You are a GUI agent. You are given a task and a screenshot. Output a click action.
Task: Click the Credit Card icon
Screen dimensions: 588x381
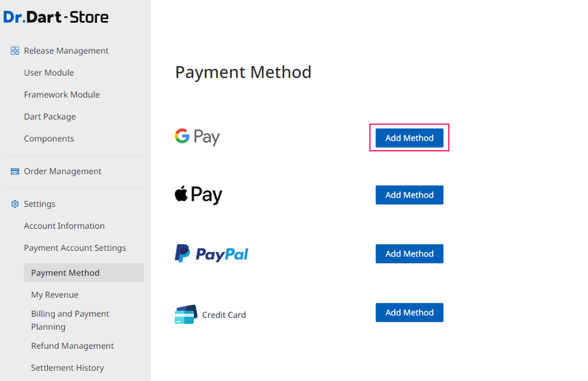pos(186,314)
